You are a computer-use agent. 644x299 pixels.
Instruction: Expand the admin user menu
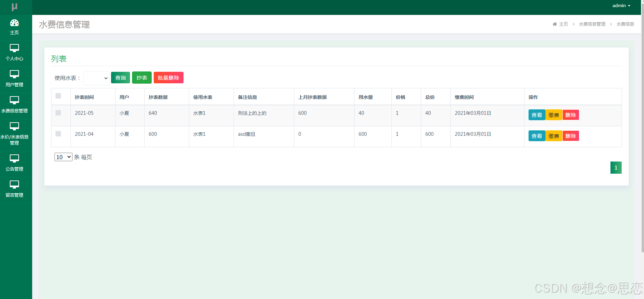click(621, 5)
